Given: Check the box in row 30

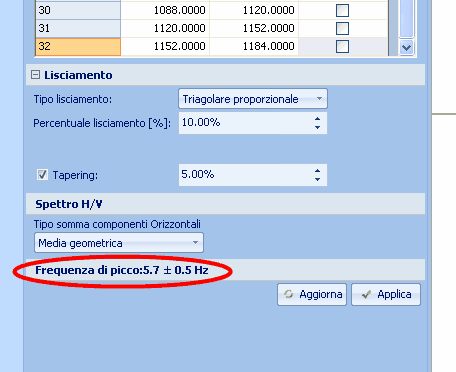Looking at the screenshot, I should [342, 10].
